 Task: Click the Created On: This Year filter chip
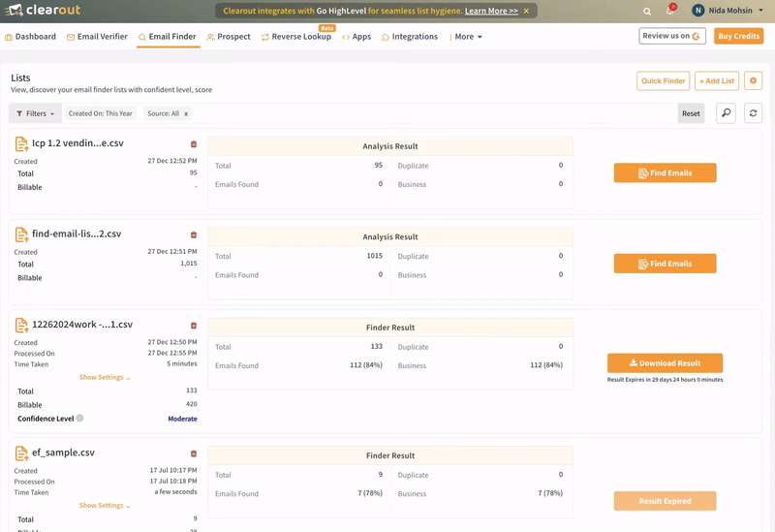101,113
